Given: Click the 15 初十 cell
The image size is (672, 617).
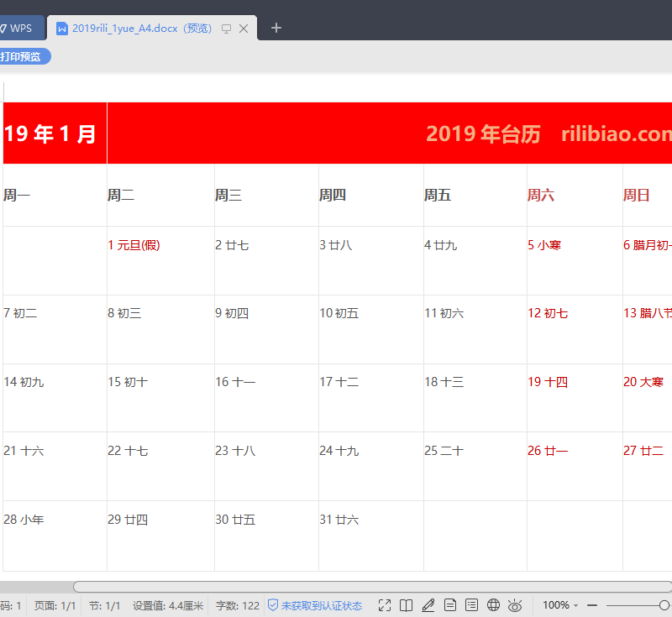Looking at the screenshot, I should click(160, 398).
